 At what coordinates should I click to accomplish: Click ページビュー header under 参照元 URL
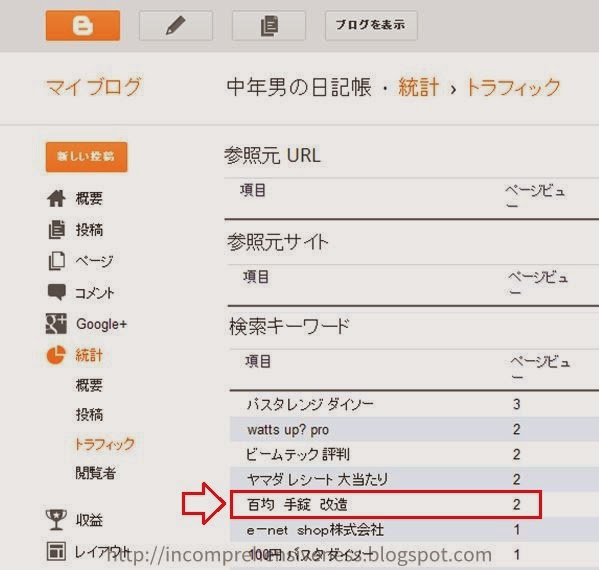(535, 196)
